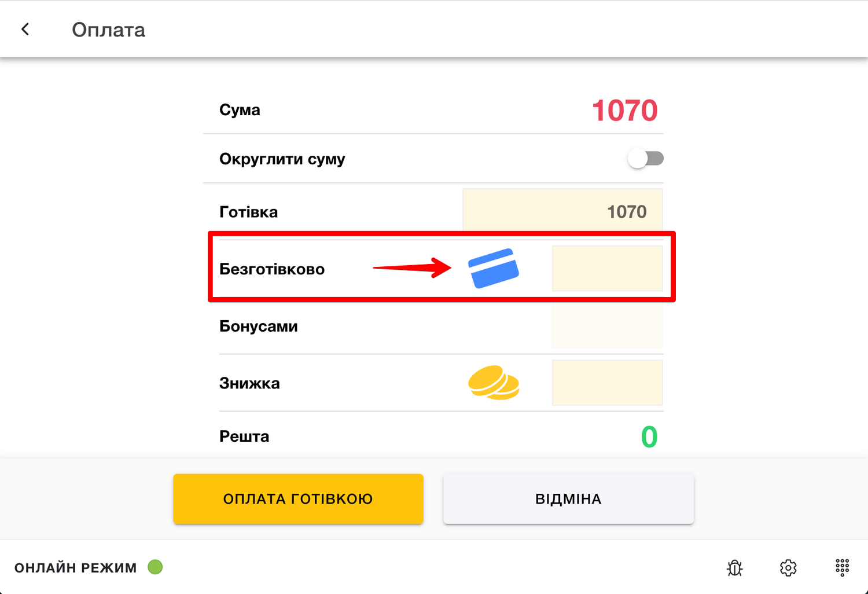Enable the Округлити суму switch
The image size is (868, 594).
[x=645, y=159]
